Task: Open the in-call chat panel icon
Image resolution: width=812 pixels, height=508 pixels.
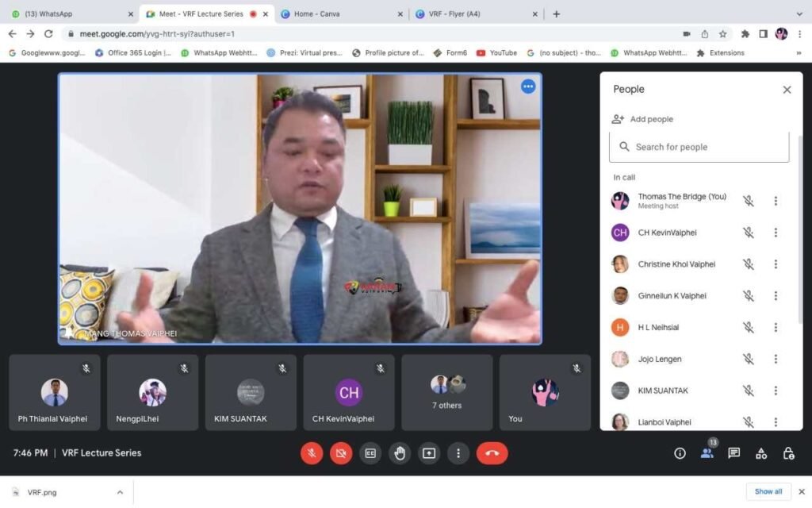Action: pos(734,453)
